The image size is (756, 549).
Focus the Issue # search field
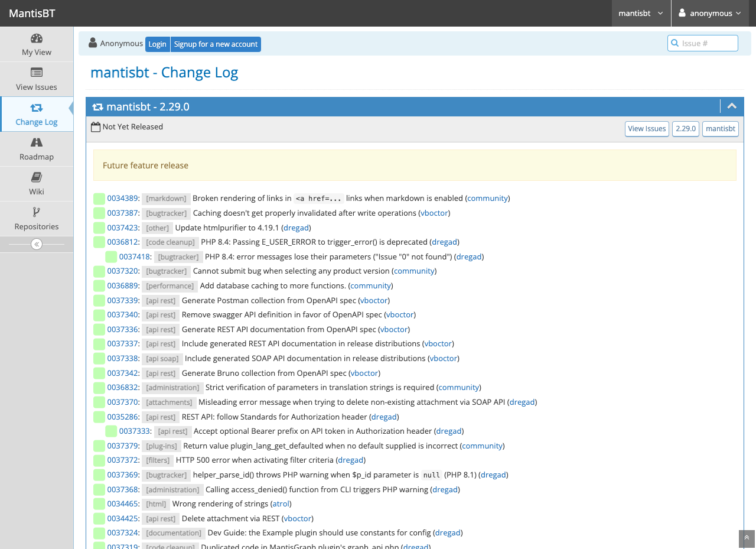tap(703, 43)
